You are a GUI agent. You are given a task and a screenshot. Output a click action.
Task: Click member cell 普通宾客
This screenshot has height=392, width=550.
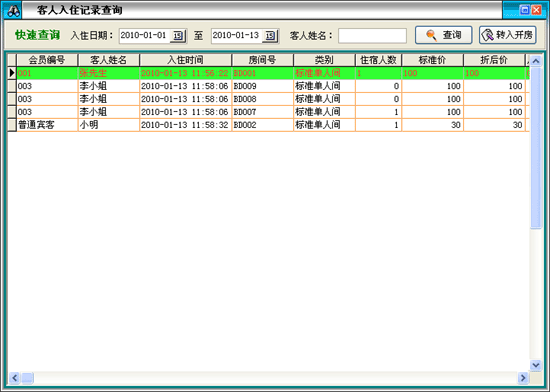click(x=47, y=125)
